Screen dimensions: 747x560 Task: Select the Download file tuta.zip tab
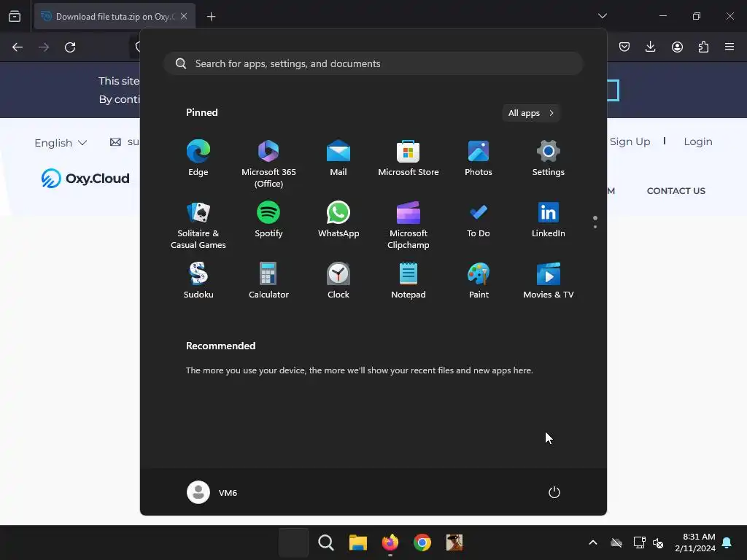[x=115, y=16]
